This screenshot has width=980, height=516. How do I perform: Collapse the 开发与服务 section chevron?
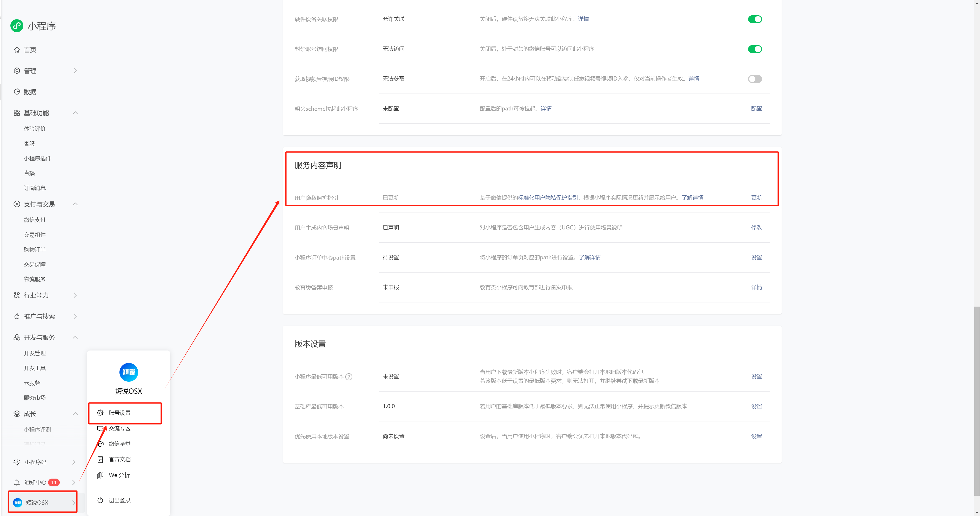[x=75, y=338]
